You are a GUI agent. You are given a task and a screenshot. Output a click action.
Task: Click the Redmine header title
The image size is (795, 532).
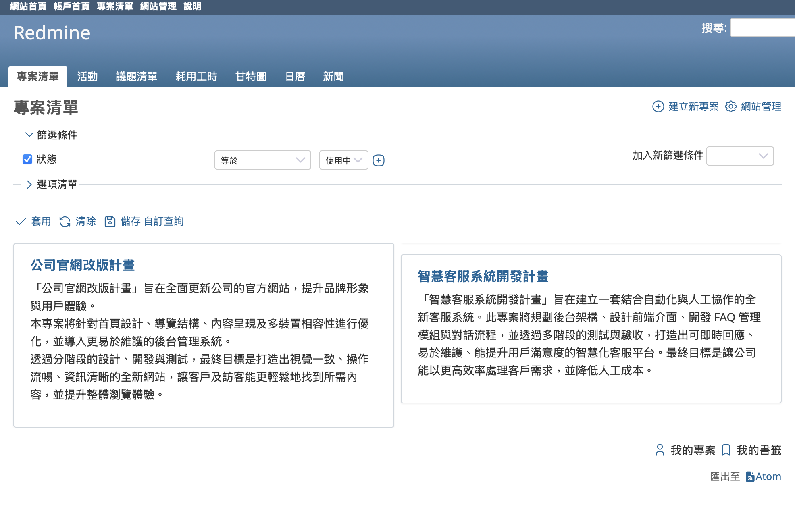point(52,33)
